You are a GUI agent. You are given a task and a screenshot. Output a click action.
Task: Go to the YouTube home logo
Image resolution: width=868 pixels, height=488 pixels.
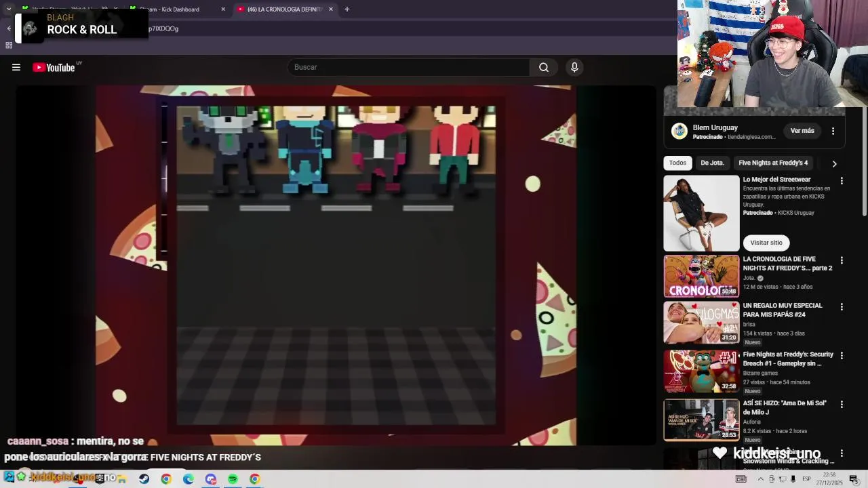pyautogui.click(x=54, y=67)
